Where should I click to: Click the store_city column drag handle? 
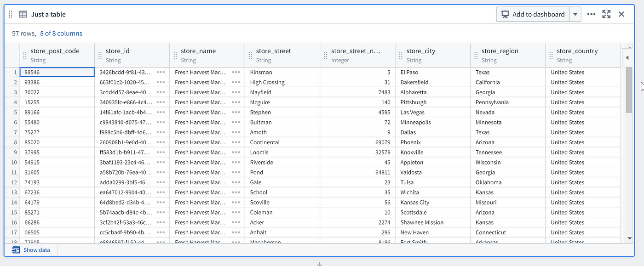(401, 55)
